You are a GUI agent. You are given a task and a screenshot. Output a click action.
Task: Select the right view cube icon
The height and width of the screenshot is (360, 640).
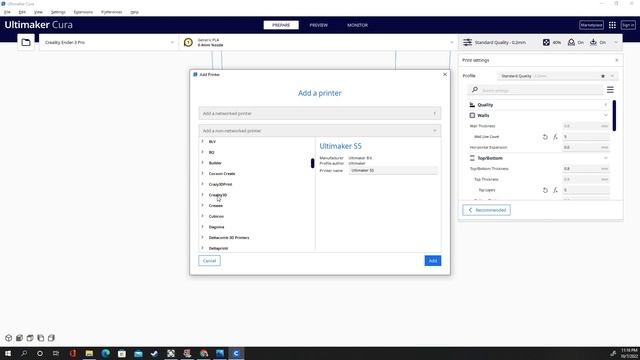point(51,338)
